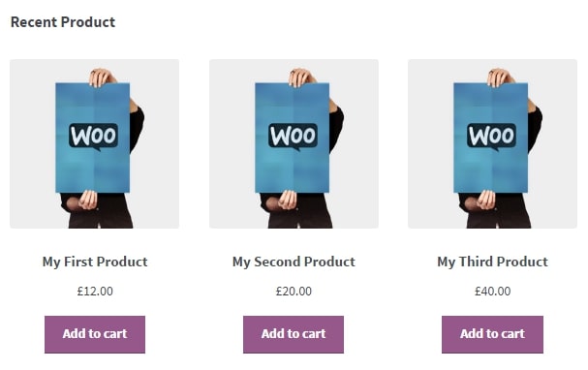Add My First Product to cart
This screenshot has width=588, height=370.
[95, 334]
